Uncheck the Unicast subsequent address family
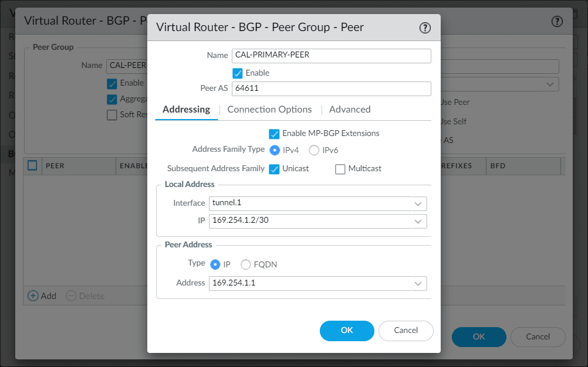588x367 pixels. [x=274, y=169]
